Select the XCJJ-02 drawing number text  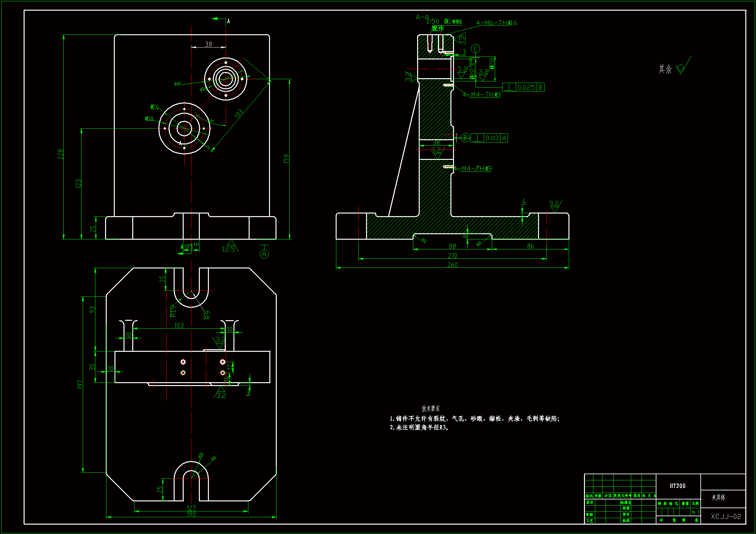[726, 517]
